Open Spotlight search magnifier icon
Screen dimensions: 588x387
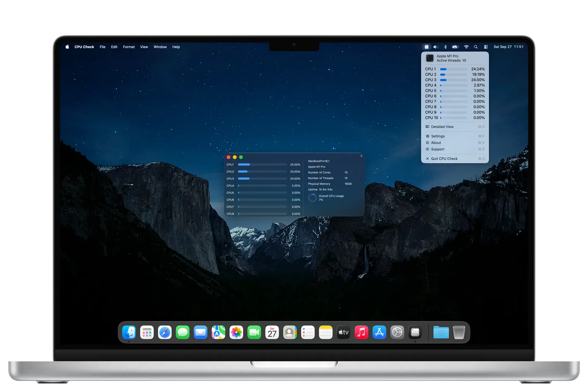click(x=476, y=47)
